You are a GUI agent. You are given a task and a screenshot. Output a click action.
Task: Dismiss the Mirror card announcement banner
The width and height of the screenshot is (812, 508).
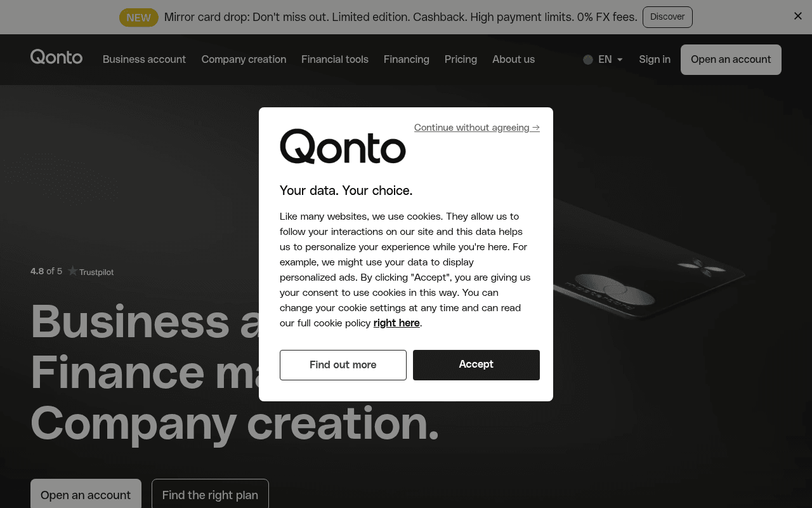coord(797,16)
